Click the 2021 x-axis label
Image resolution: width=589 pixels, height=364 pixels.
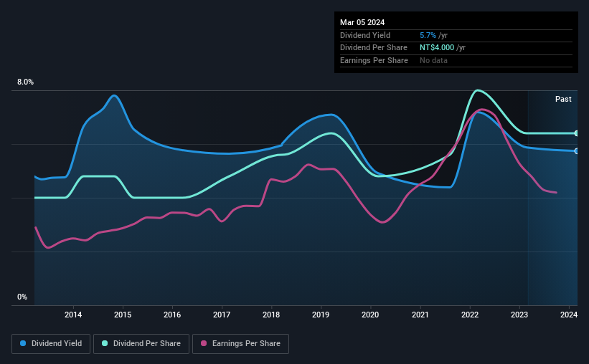point(420,315)
